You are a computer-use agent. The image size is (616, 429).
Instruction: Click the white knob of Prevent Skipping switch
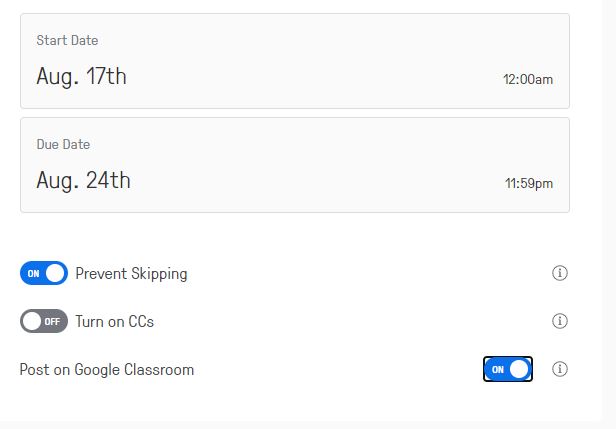pos(55,273)
